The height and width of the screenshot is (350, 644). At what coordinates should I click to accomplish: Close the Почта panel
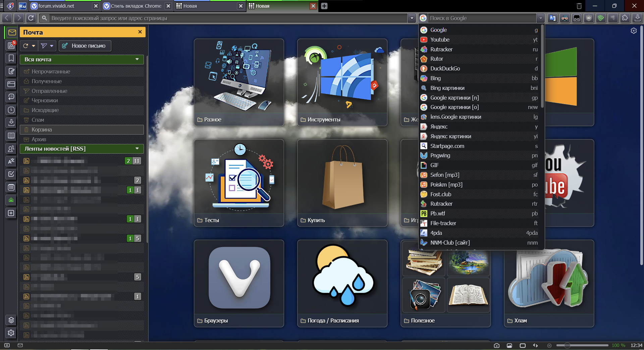point(140,32)
